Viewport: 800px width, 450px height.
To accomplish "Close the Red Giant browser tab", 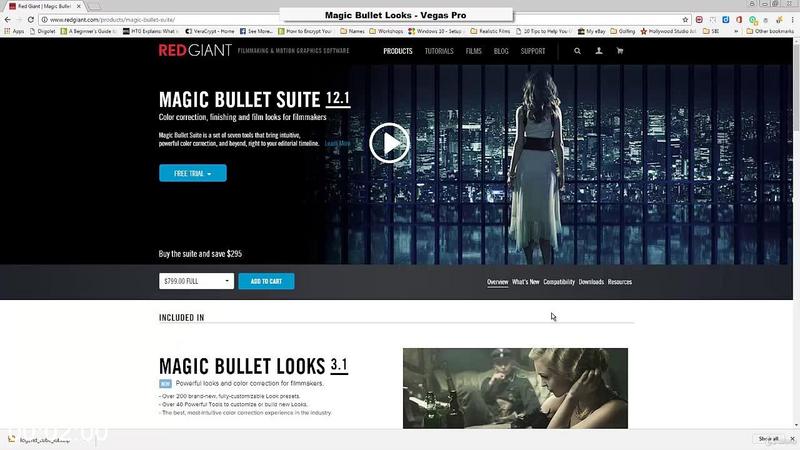I will [x=79, y=6].
